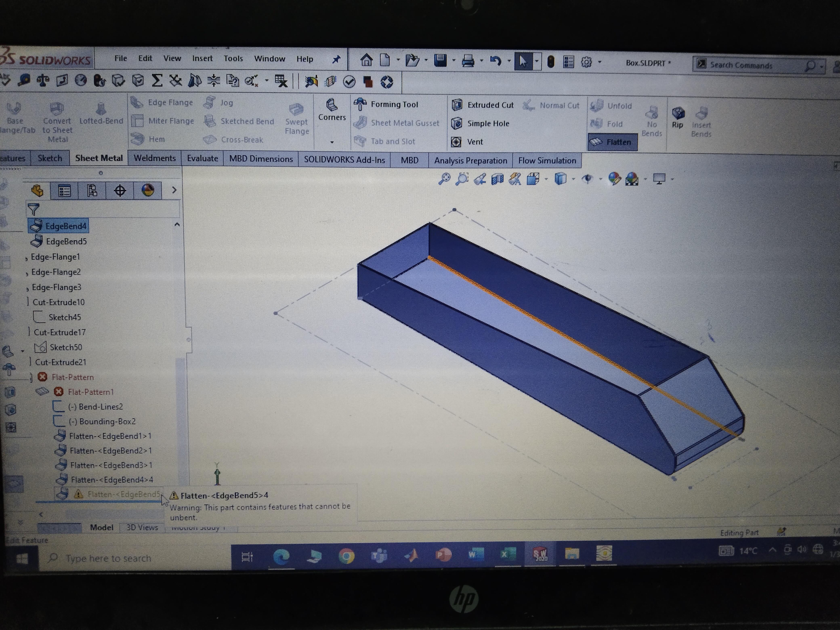Open the Window menu
Viewport: 840px width, 630px height.
click(270, 59)
